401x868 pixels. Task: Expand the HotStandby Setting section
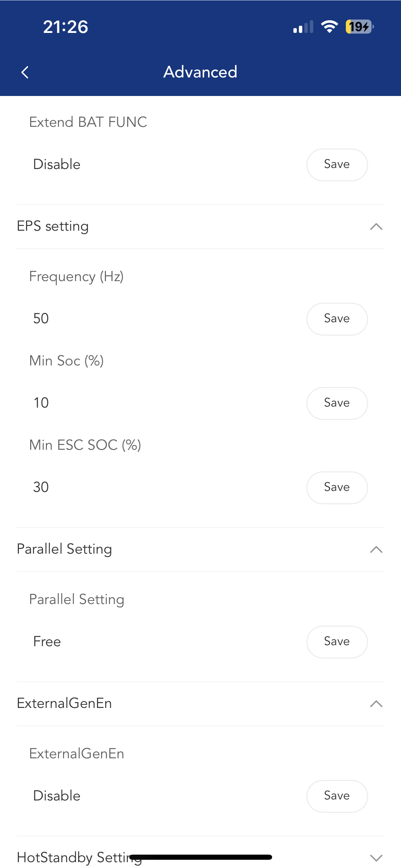[x=376, y=858]
